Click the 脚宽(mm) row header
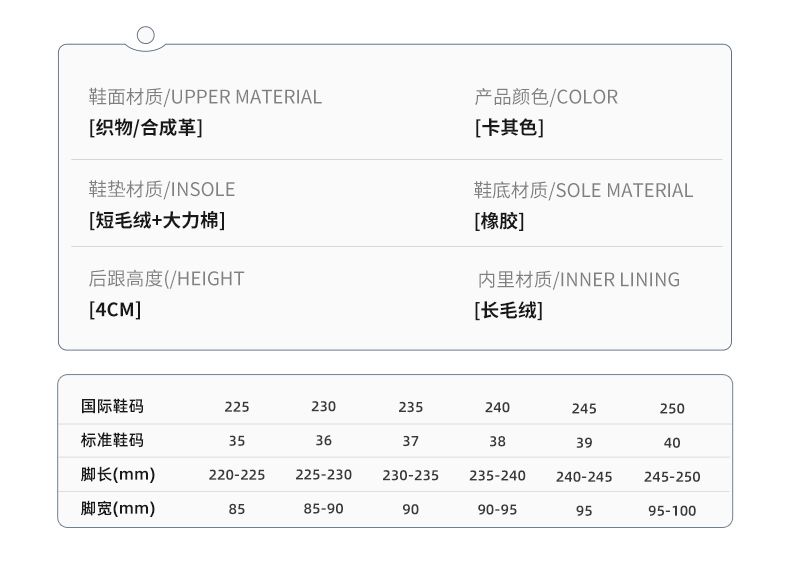 (x=118, y=509)
